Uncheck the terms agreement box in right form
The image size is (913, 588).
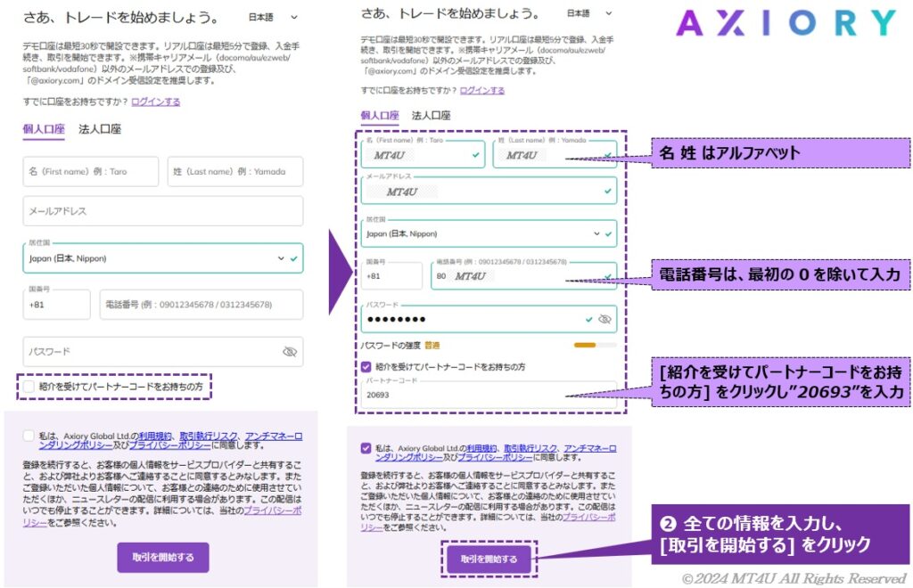pyautogui.click(x=366, y=448)
